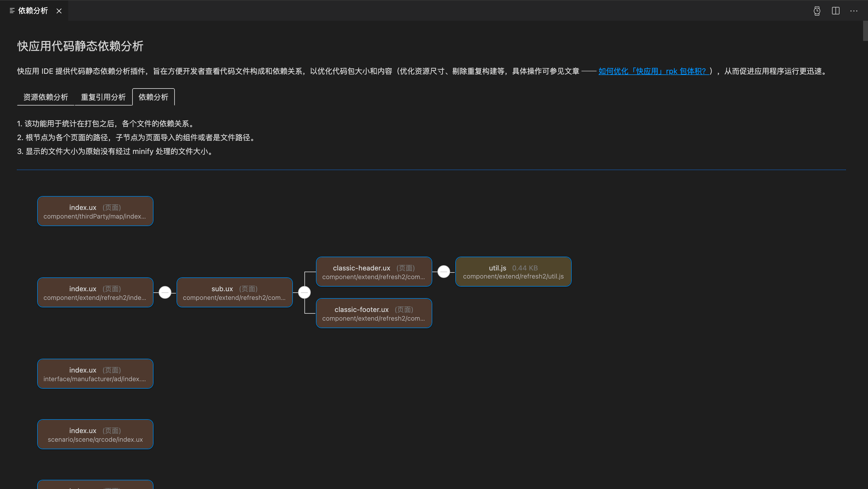Collapse children of sub.ux node
The image size is (868, 489).
[x=304, y=292]
